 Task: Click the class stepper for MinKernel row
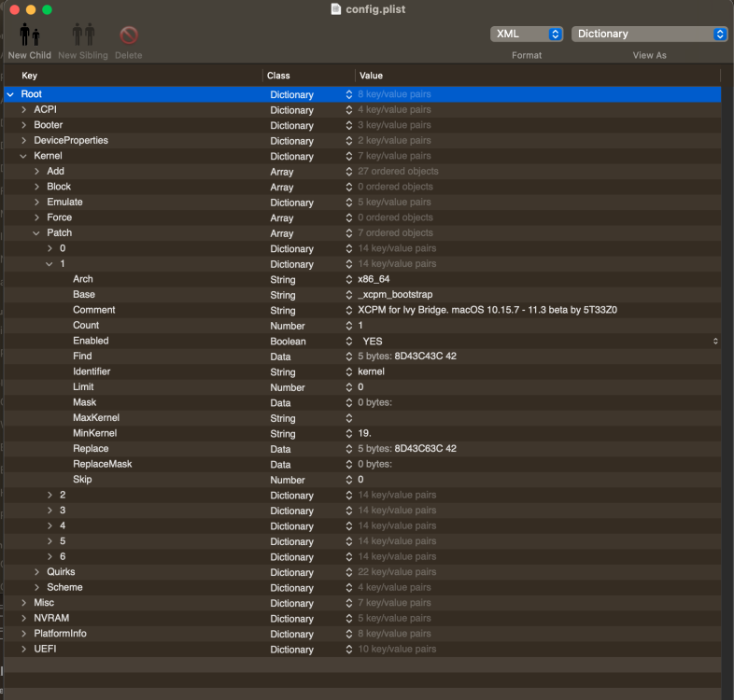pyautogui.click(x=349, y=433)
